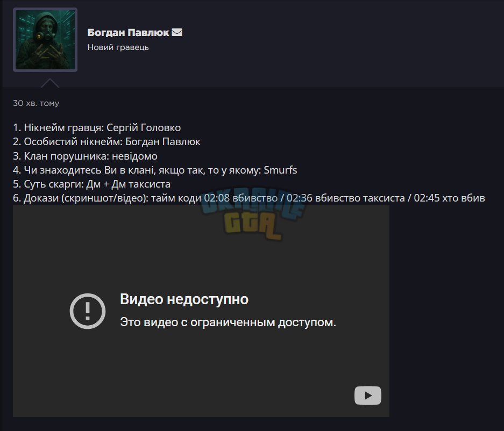
Task: Click the 'Новий гравець' rank label
Action: pyautogui.click(x=118, y=47)
